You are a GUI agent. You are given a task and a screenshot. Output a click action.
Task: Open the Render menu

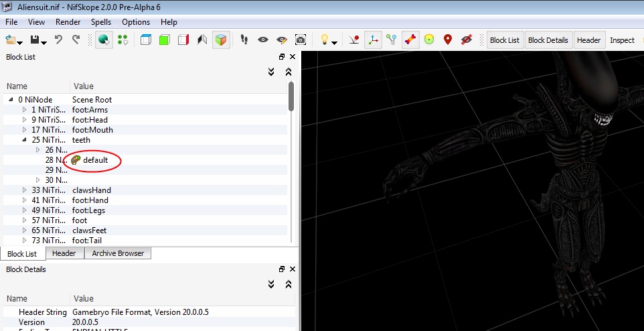pyautogui.click(x=68, y=22)
